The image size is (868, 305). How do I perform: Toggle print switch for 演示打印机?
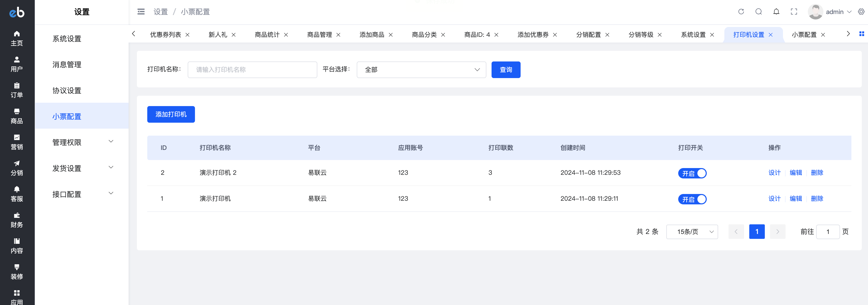692,199
